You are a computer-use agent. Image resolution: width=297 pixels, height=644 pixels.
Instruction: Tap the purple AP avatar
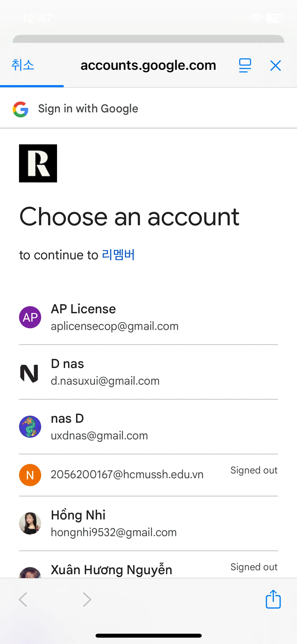[x=30, y=317]
